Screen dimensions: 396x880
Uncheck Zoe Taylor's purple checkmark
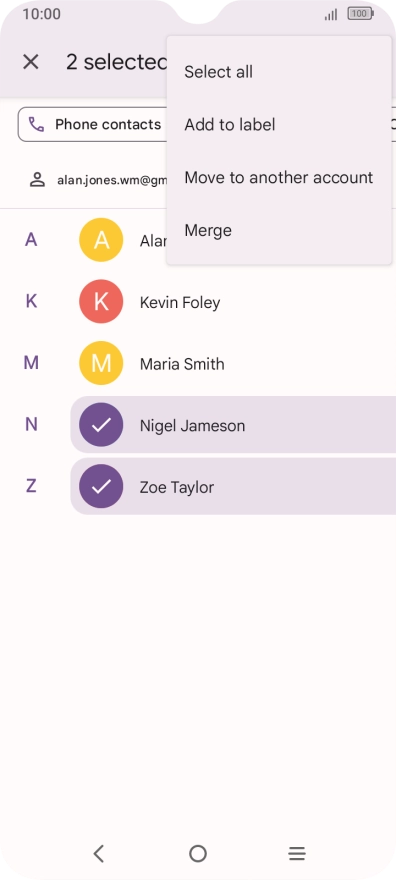point(101,487)
